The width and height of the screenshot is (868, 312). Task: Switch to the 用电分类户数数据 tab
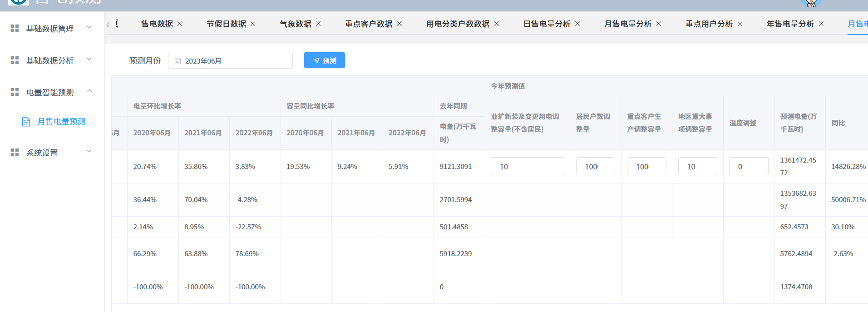point(457,24)
